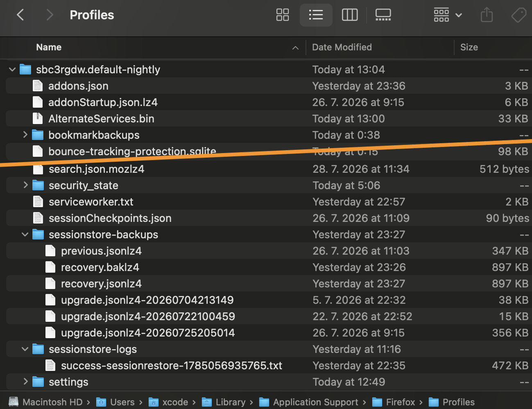Select file upgrade.jsonlz4-20260722100459
Viewport: 532px width, 409px height.
pyautogui.click(x=148, y=316)
